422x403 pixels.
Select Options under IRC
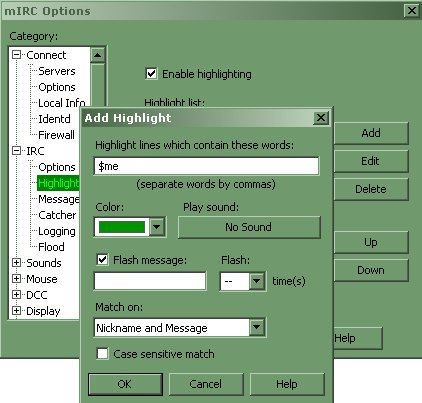pos(57,167)
